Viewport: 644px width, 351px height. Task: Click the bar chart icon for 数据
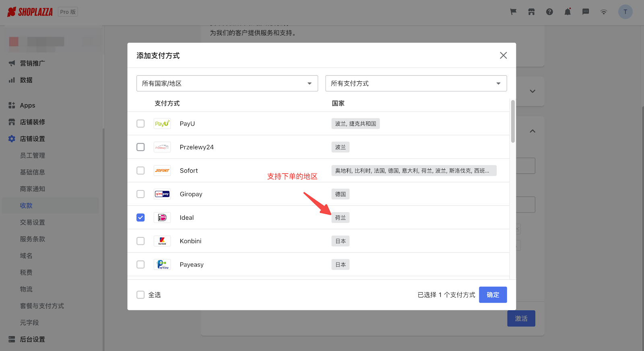coord(12,80)
